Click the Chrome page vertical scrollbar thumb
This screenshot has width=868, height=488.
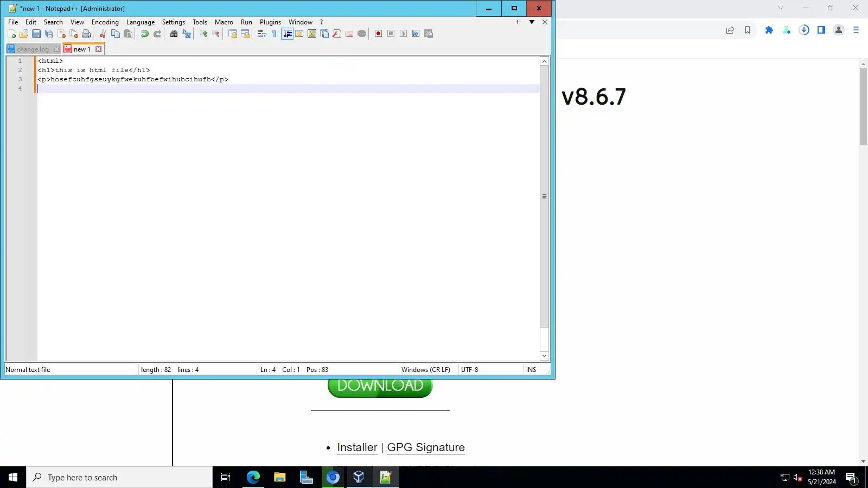[863, 106]
